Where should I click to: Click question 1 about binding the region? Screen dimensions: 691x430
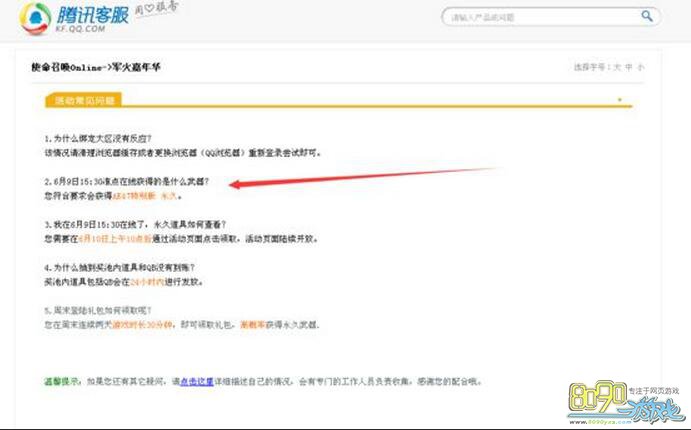[111, 139]
